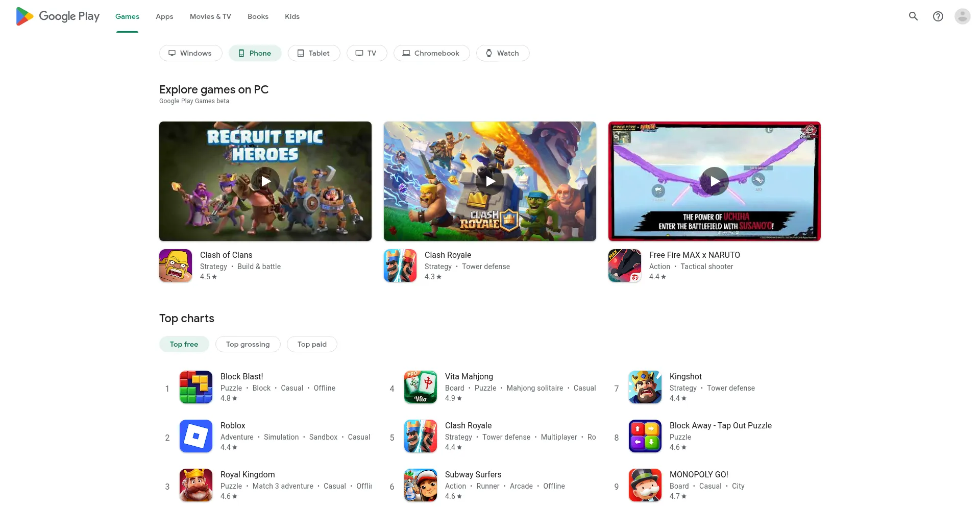
Task: Open the MONOPOLY GO! app icon
Action: [645, 485]
